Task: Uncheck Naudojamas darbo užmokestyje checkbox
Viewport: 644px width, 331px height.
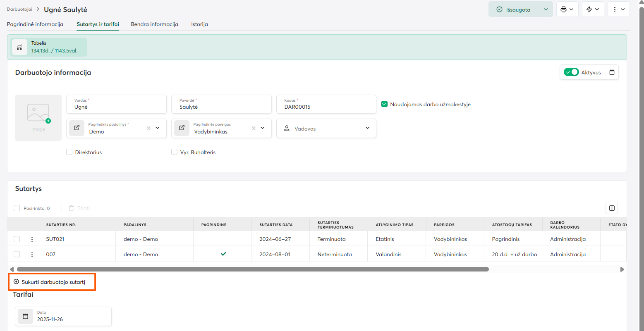Action: point(384,105)
